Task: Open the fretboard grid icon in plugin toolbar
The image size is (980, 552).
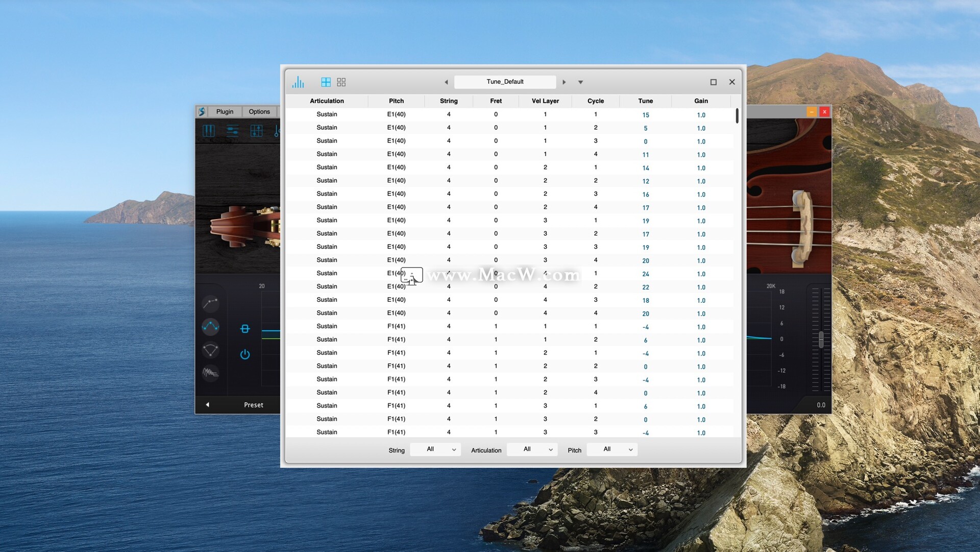Action: (x=256, y=131)
